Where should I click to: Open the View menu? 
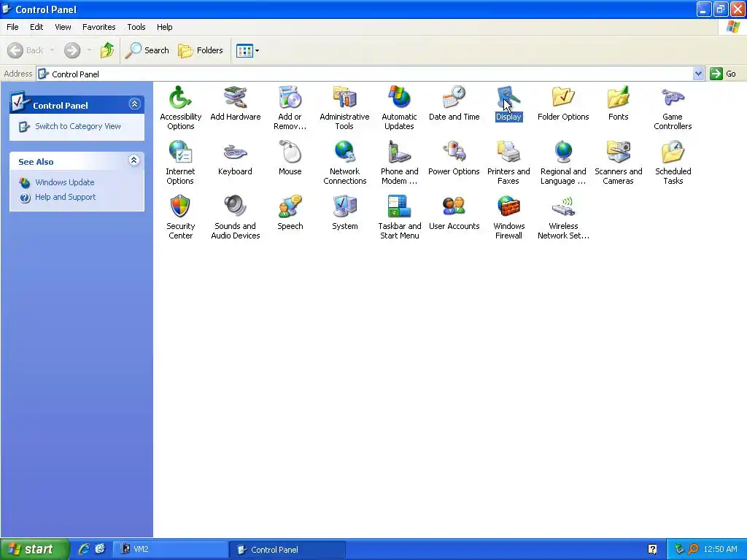coord(63,27)
